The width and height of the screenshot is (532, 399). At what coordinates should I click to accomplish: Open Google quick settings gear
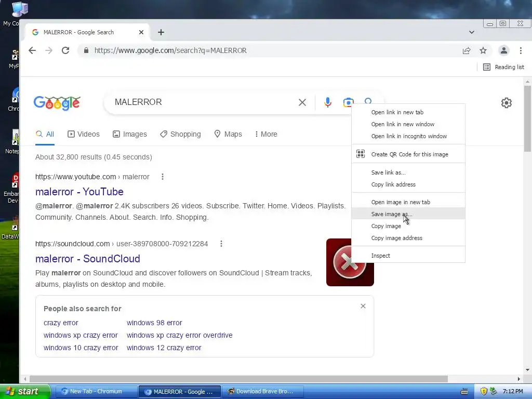pos(506,103)
